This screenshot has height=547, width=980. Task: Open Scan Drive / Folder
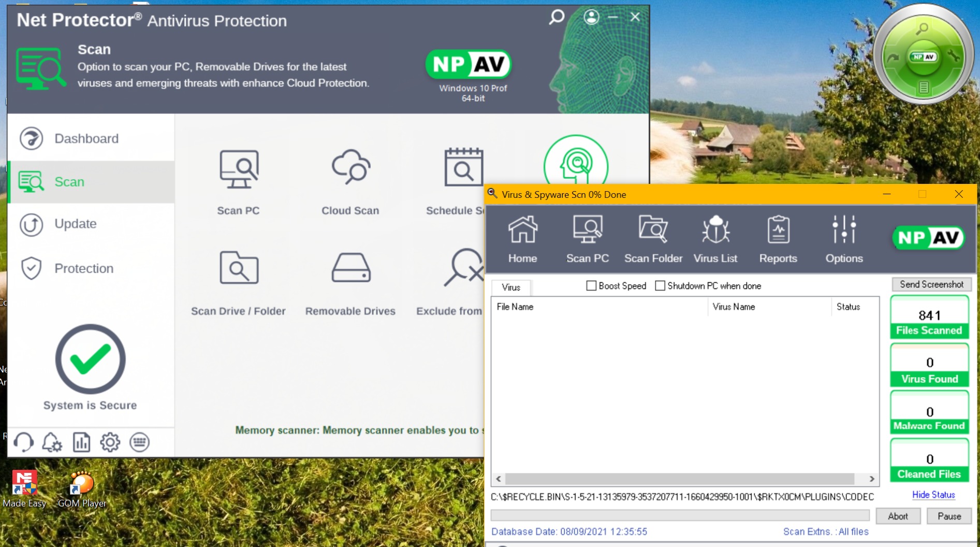(238, 280)
